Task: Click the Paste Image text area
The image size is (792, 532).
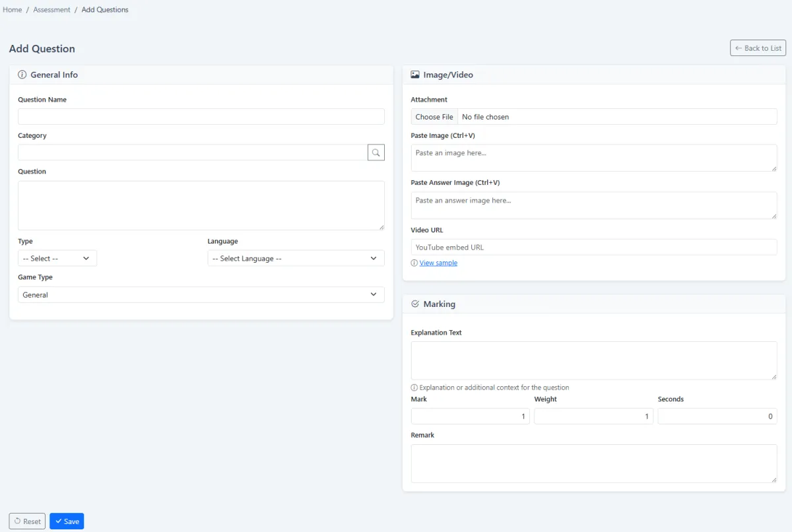Action: click(594, 158)
